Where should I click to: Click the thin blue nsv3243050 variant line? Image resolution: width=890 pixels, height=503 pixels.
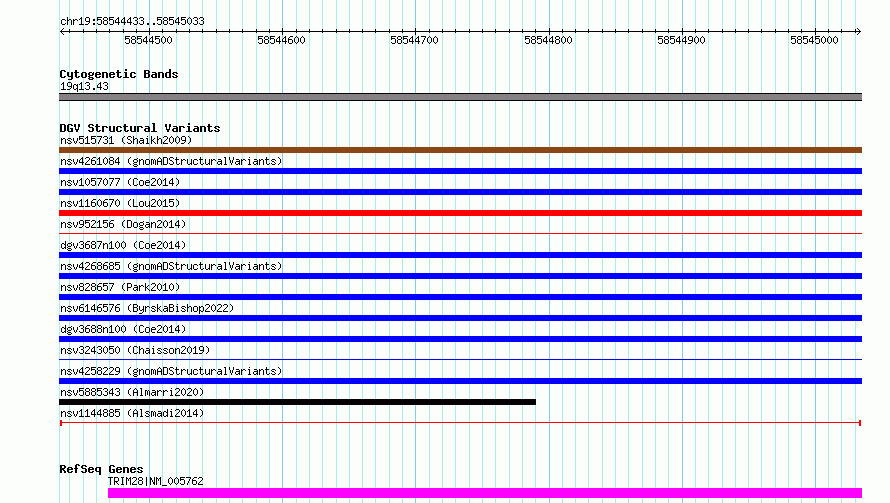pyautogui.click(x=460, y=359)
